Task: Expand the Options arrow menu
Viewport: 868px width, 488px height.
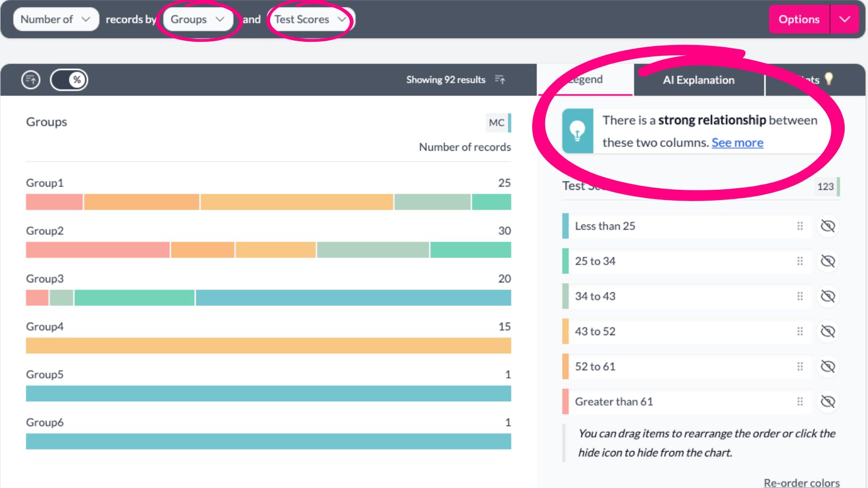Action: (x=844, y=20)
